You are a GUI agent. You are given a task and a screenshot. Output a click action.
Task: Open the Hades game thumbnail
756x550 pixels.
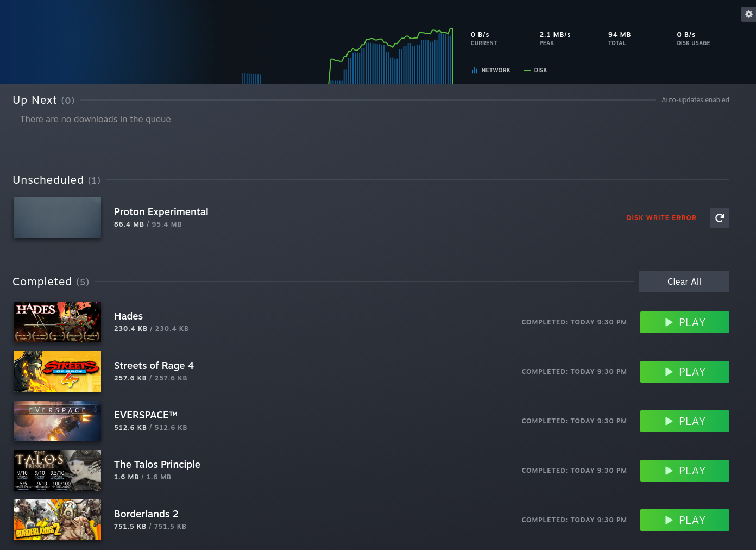(x=57, y=322)
